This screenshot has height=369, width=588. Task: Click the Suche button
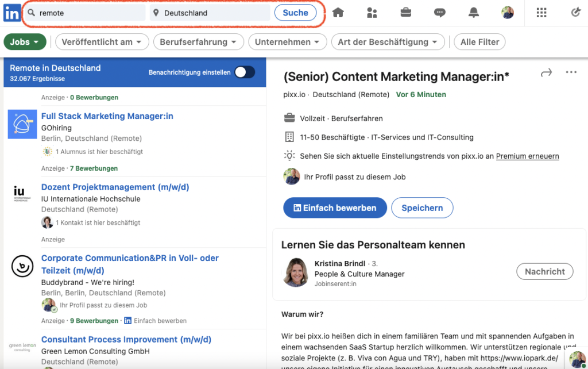tap(295, 13)
